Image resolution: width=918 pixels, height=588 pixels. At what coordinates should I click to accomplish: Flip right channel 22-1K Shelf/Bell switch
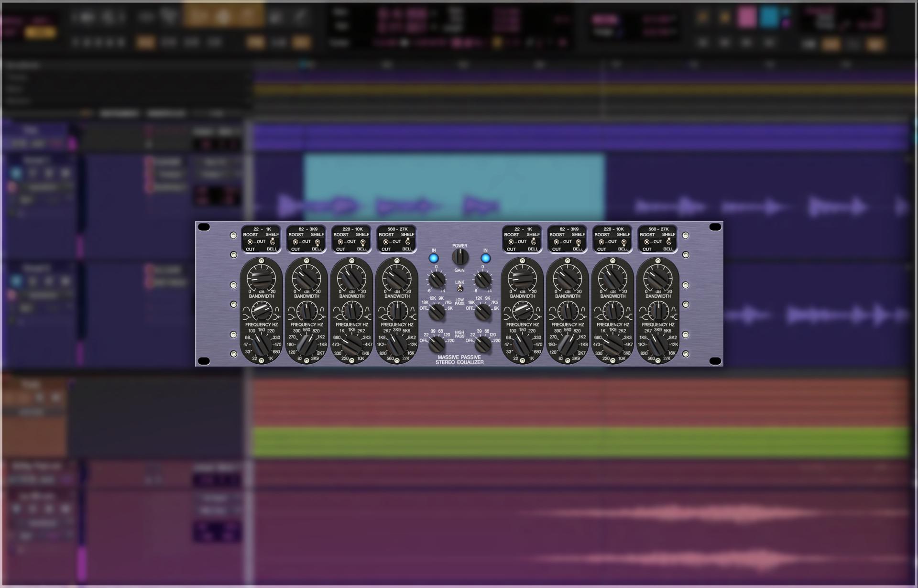pyautogui.click(x=534, y=242)
